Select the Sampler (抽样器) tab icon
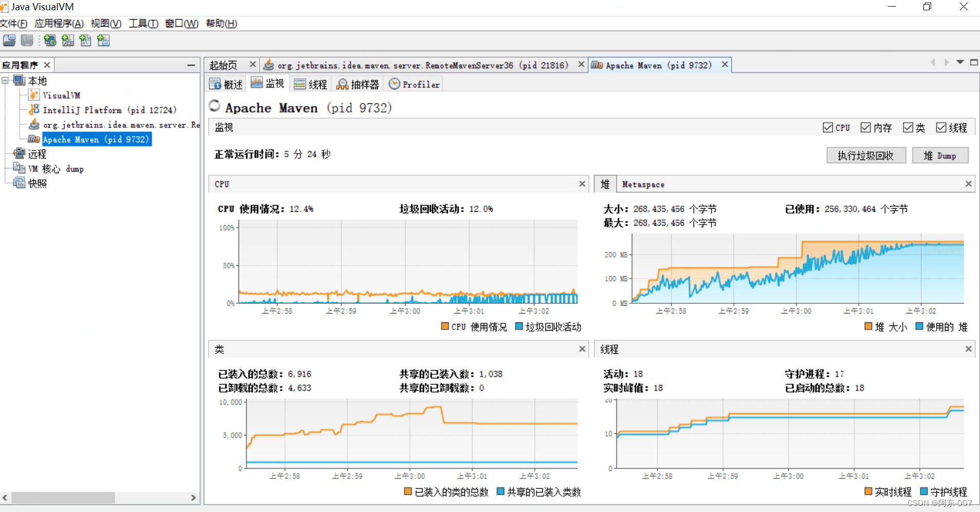 [x=342, y=84]
